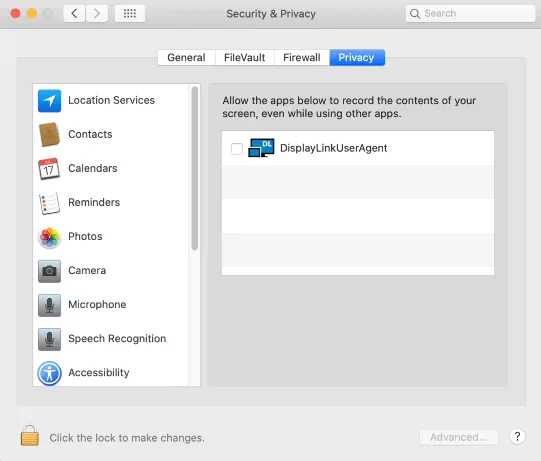Open help with the question mark button
Image resolution: width=541 pixels, height=461 pixels.
click(517, 437)
